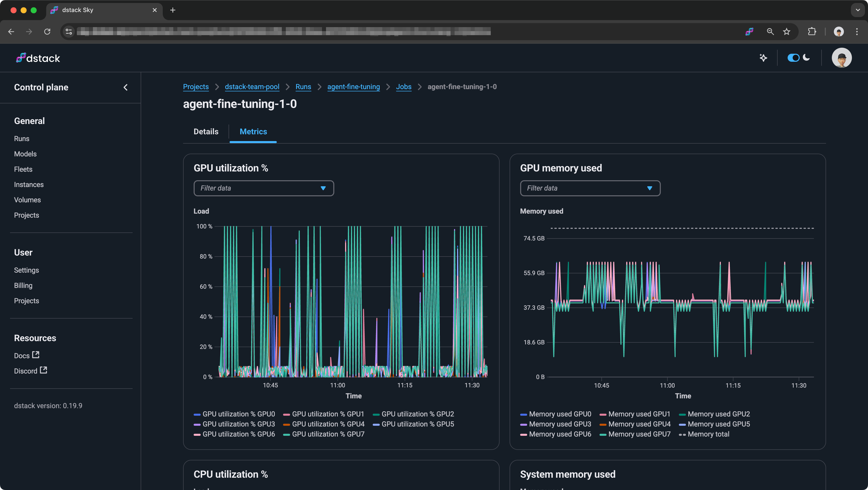Open the user avatar menu

tap(841, 58)
